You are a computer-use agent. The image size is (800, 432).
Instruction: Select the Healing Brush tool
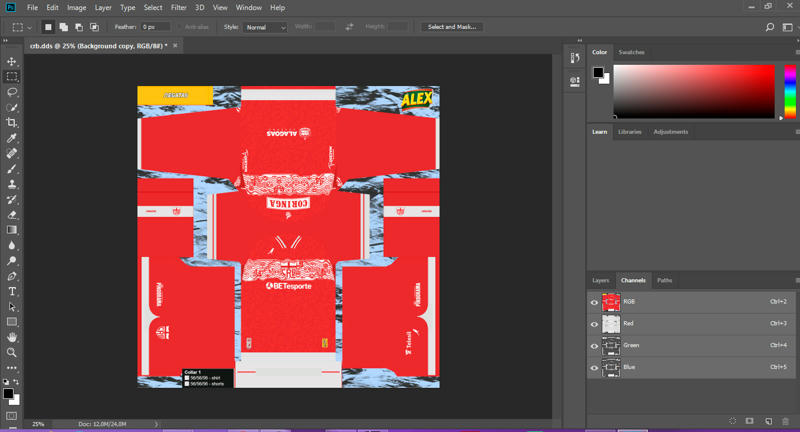(12, 153)
